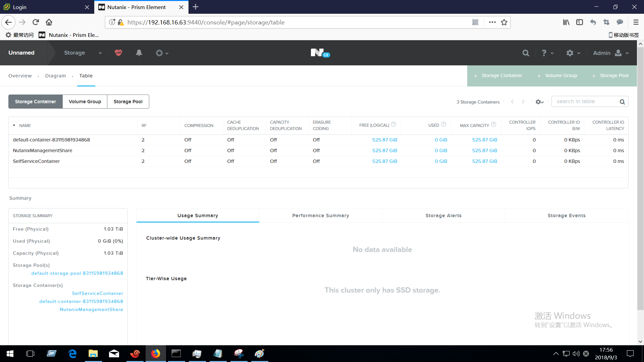
Task: Expand the Admin user menu
Action: pyautogui.click(x=610, y=53)
